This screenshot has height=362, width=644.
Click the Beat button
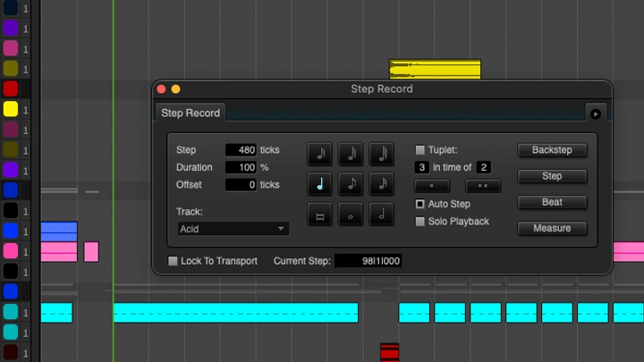pos(552,202)
